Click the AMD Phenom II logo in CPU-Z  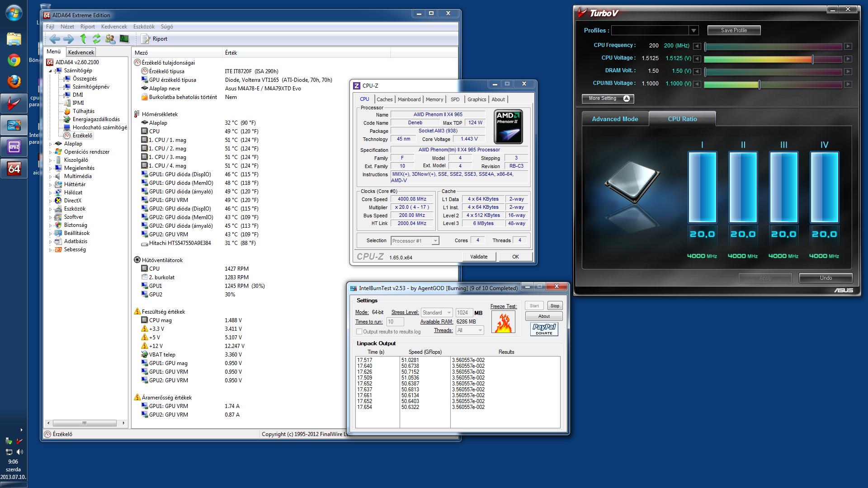tap(508, 127)
